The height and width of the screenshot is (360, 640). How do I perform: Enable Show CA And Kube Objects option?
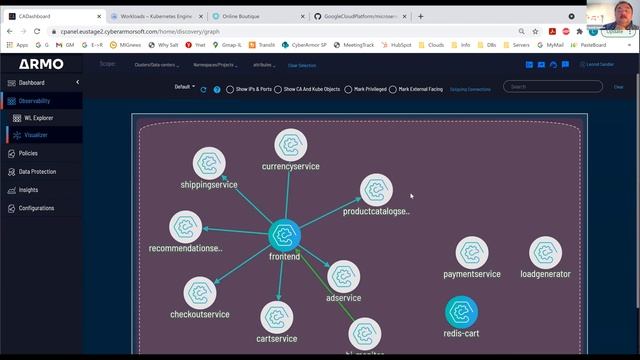click(278, 89)
